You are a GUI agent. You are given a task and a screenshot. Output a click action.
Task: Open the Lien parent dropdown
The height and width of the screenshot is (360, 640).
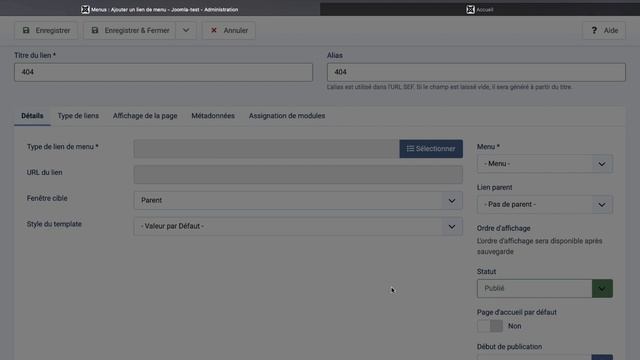point(544,204)
